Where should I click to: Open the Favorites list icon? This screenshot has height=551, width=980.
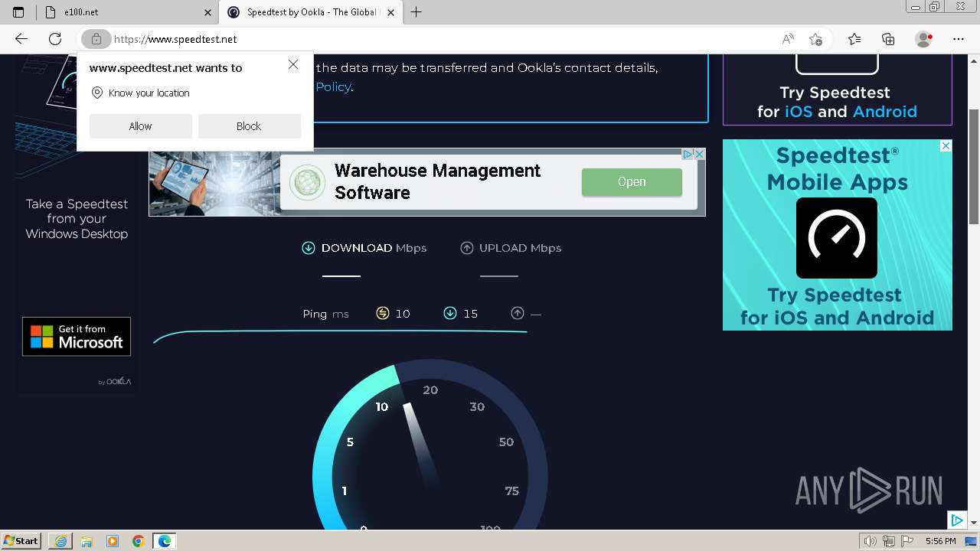pos(854,39)
